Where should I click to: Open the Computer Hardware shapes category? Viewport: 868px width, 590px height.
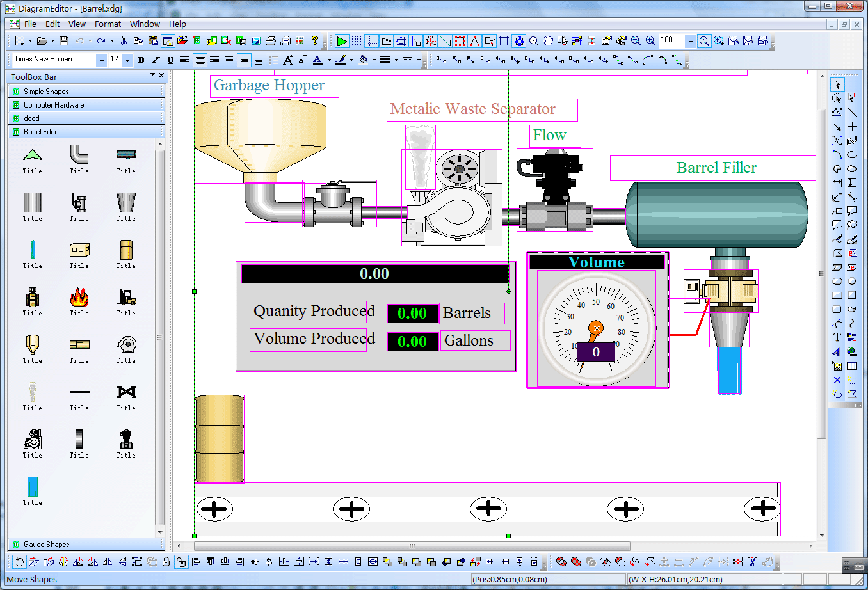pyautogui.click(x=54, y=105)
